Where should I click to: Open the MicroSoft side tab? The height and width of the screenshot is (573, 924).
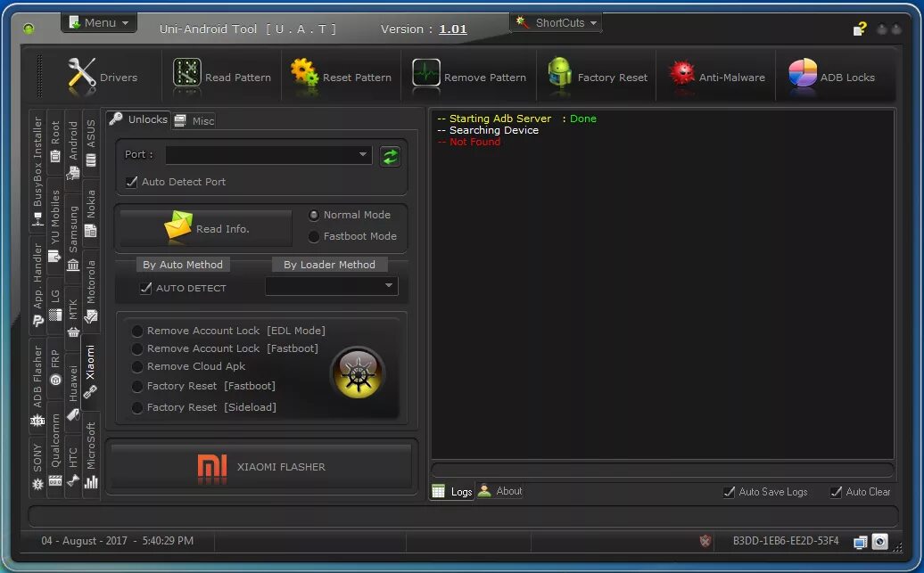tap(90, 455)
